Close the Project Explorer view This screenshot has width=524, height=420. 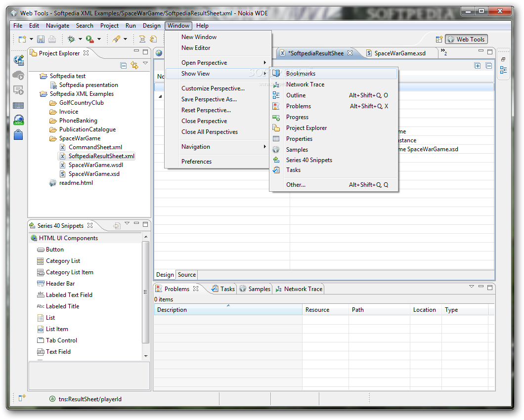86,53
